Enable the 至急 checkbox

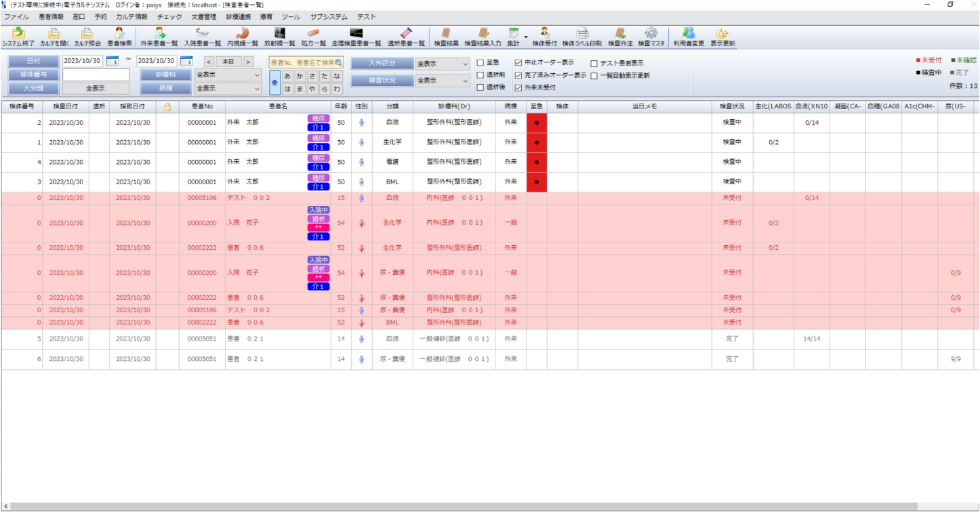[x=481, y=63]
